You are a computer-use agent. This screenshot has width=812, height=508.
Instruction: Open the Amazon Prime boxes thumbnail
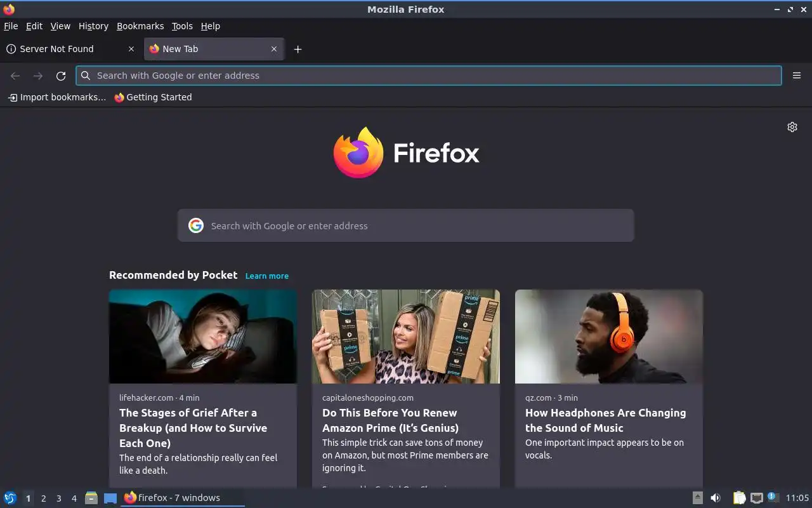406,337
